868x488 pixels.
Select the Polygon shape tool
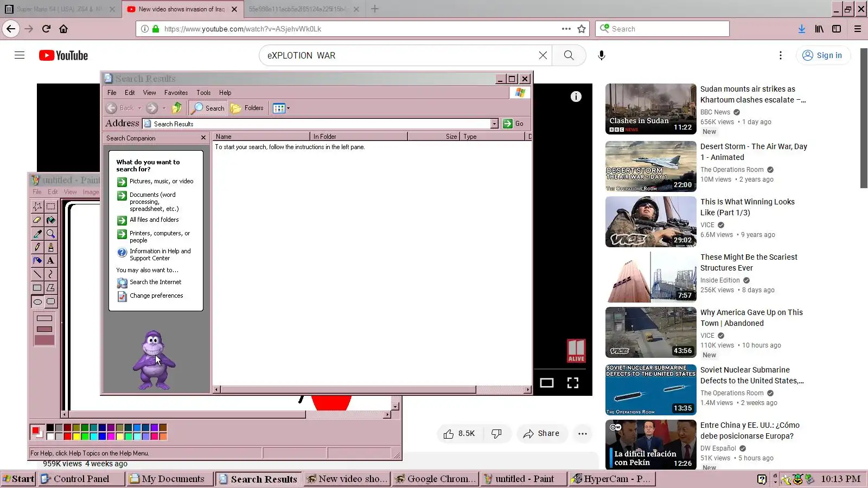(x=50, y=288)
